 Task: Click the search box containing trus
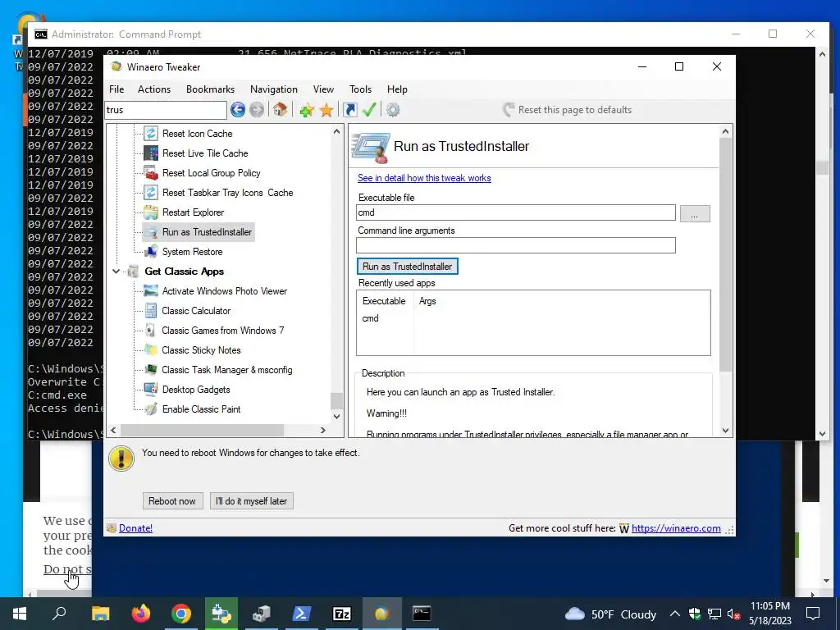pyautogui.click(x=166, y=110)
